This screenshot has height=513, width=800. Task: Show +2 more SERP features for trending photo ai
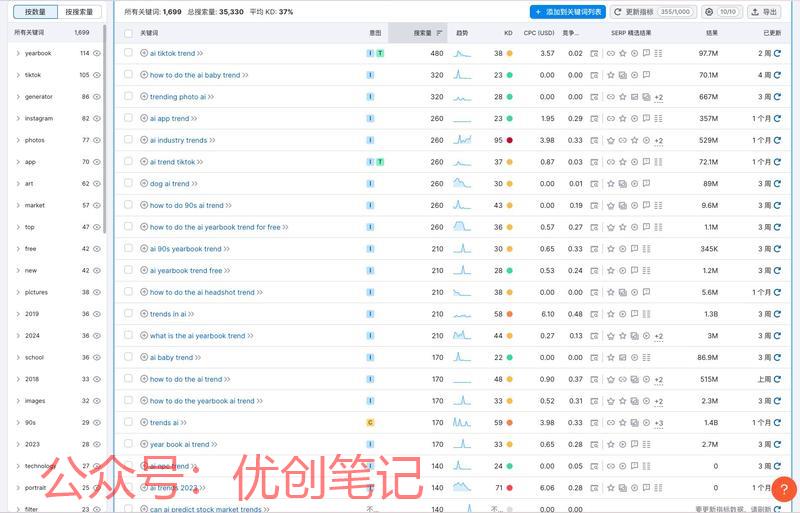point(659,97)
